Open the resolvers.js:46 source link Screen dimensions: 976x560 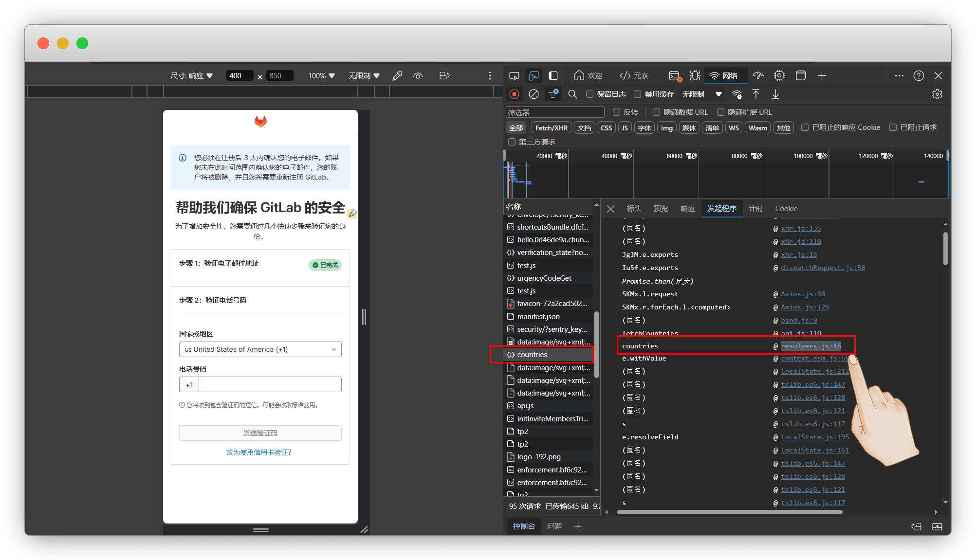(x=810, y=346)
